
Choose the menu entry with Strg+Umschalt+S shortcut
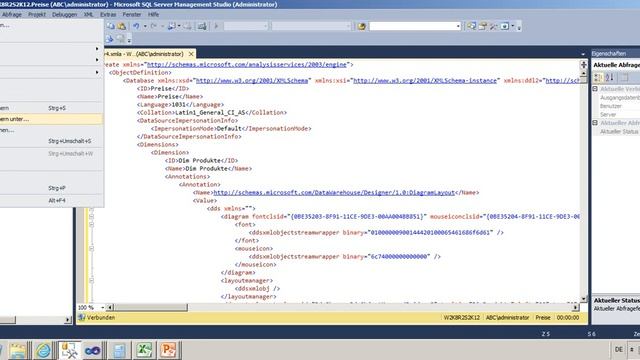click(x=51, y=141)
